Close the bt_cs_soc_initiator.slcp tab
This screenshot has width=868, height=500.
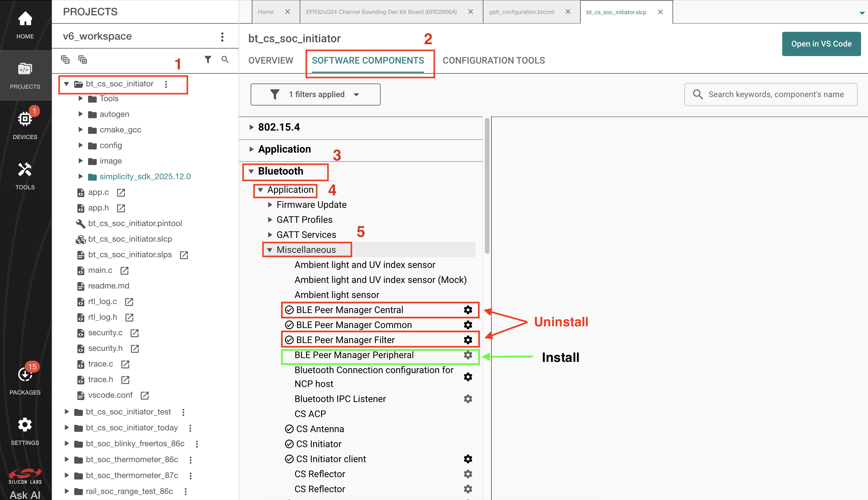[660, 12]
